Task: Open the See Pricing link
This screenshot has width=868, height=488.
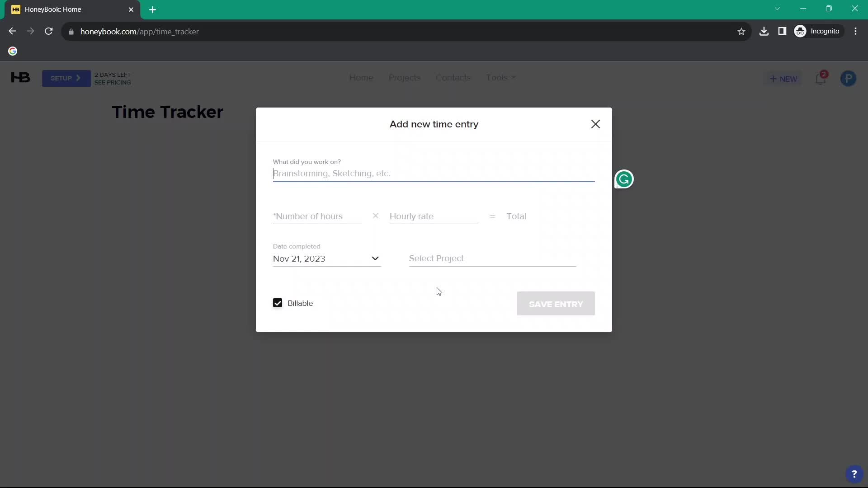Action: 113,83
